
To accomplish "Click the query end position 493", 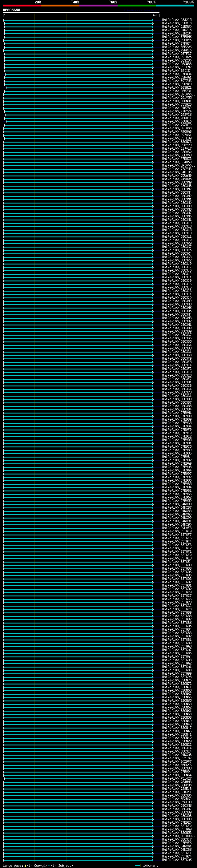I will pyautogui.click(x=155, y=15).
